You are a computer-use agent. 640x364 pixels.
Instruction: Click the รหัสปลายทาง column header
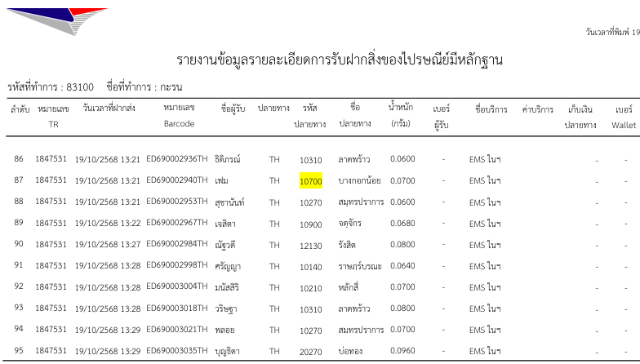(x=310, y=116)
